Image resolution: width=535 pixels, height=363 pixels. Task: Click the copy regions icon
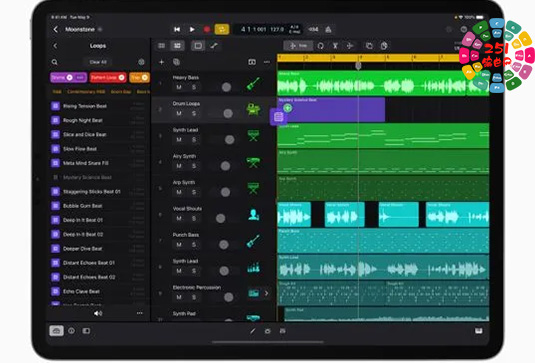pyautogui.click(x=369, y=46)
